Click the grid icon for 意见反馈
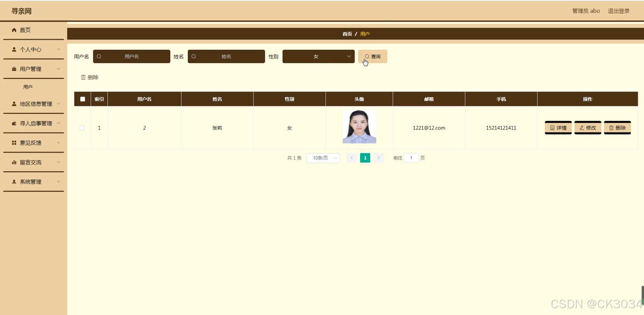Viewport: 644px width, 315px height. [x=14, y=143]
